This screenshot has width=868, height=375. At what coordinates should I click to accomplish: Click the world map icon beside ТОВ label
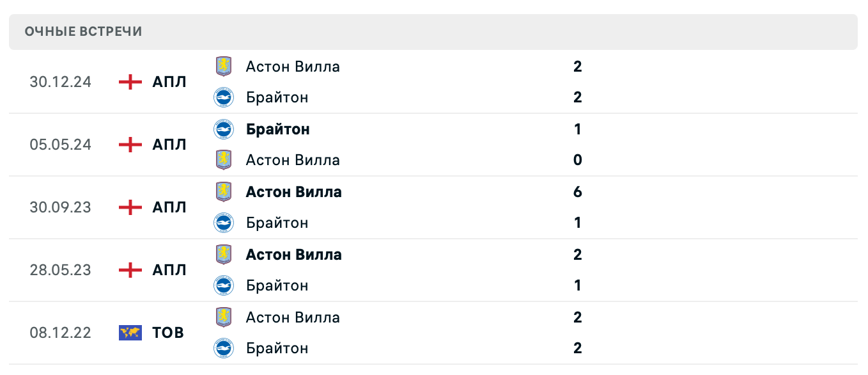(130, 333)
